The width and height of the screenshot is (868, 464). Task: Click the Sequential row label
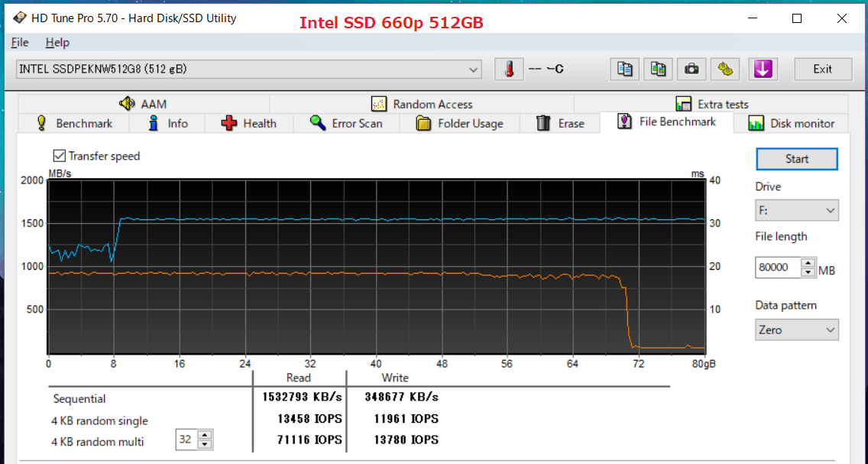tap(79, 399)
